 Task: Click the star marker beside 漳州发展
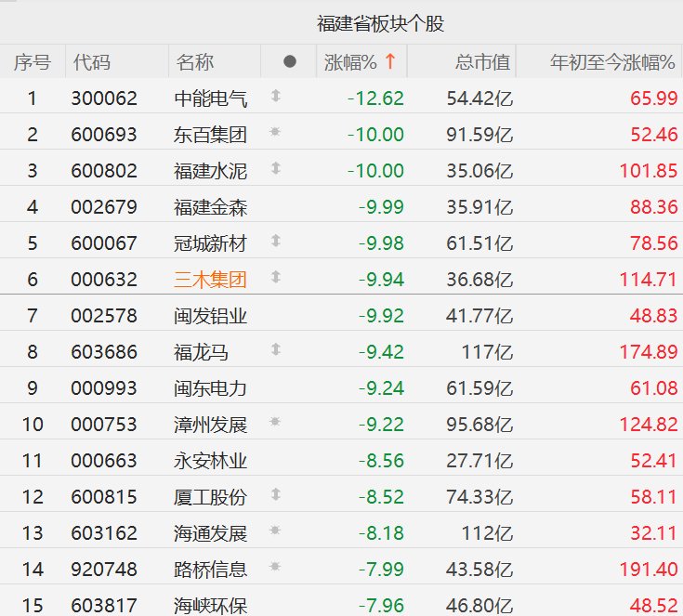point(275,423)
